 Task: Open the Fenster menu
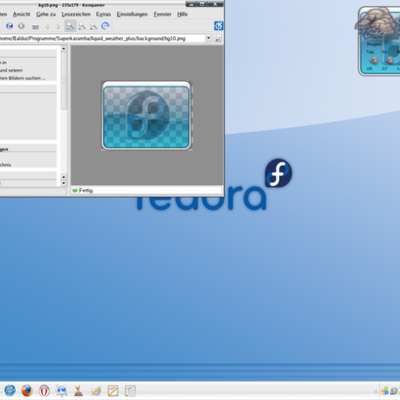(x=162, y=14)
